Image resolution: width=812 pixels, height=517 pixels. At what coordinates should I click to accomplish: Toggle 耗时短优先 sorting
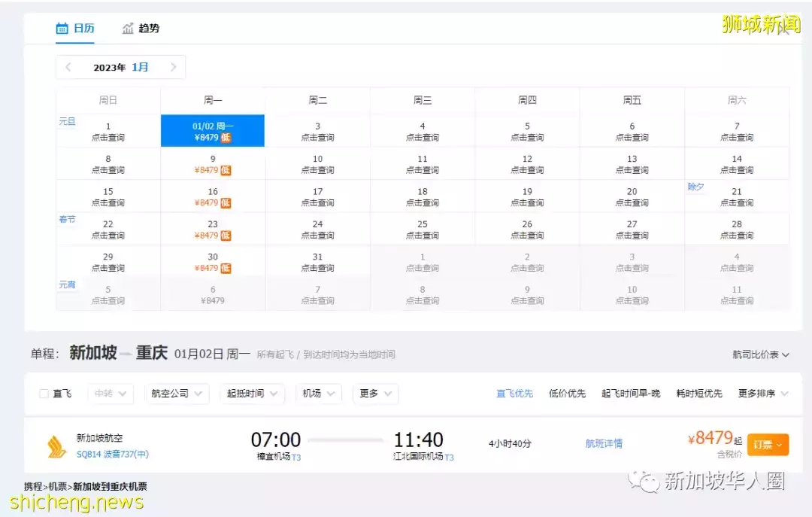(x=698, y=393)
